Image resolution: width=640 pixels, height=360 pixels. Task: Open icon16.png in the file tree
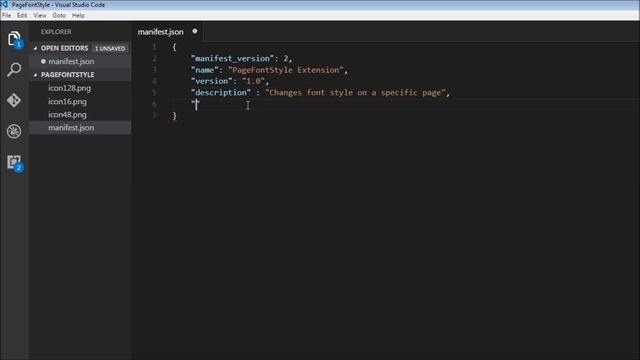(x=67, y=102)
